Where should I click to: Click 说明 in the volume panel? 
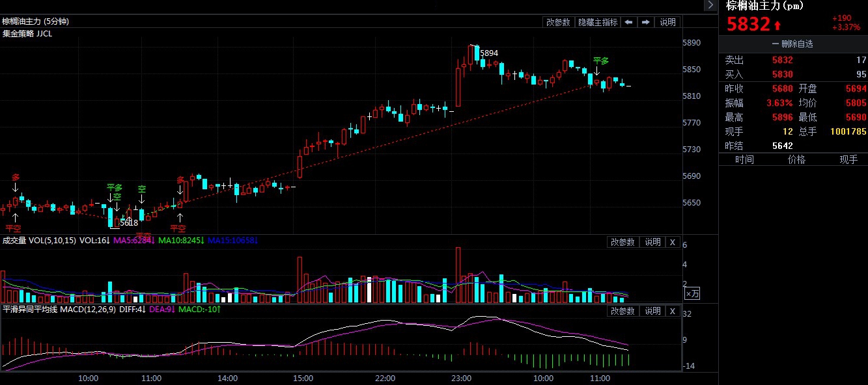652,242
